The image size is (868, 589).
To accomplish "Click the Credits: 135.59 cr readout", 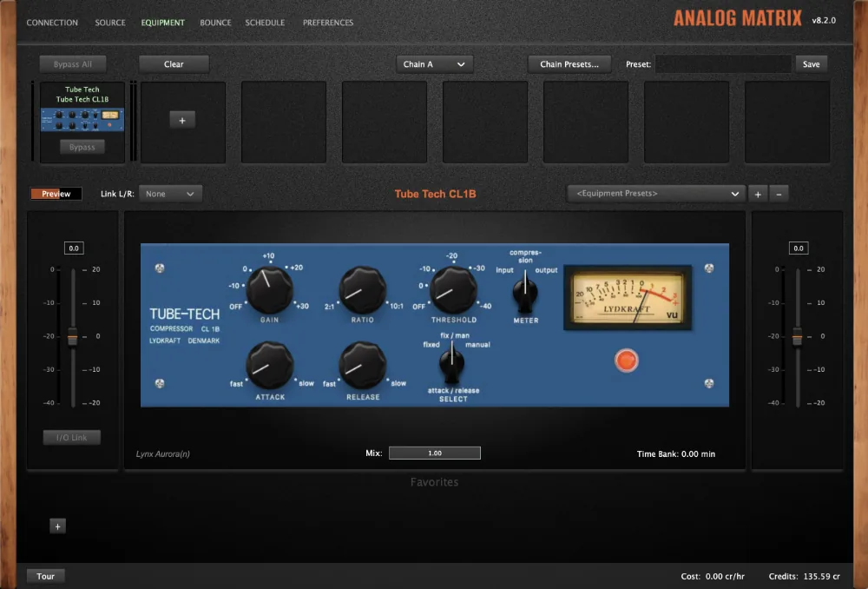I will coord(805,576).
